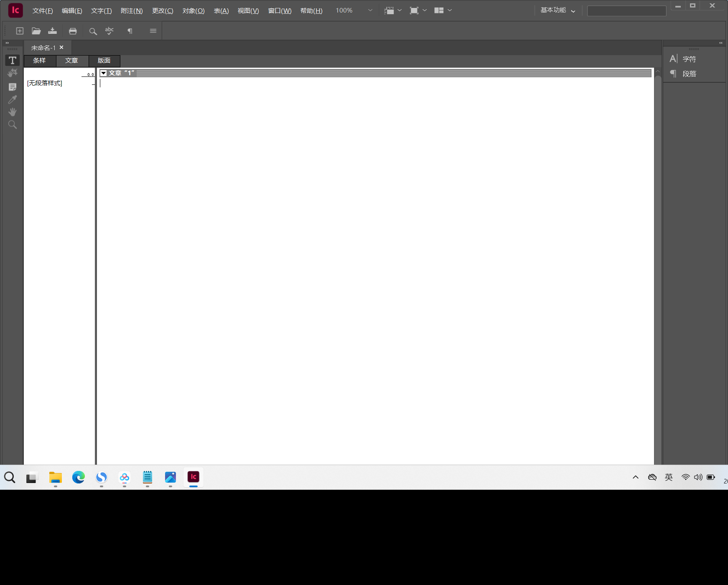The width and height of the screenshot is (728, 585).
Task: Click the cloud sync tray icon
Action: 652,477
